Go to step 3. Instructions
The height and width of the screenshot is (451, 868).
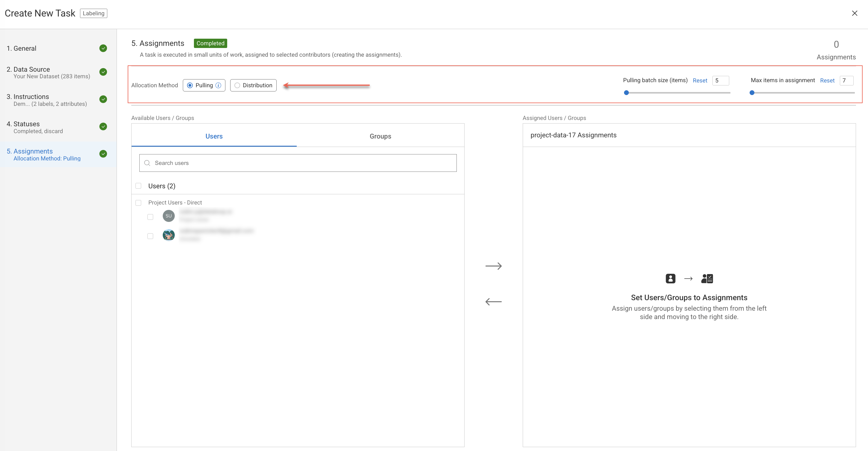tap(58, 100)
